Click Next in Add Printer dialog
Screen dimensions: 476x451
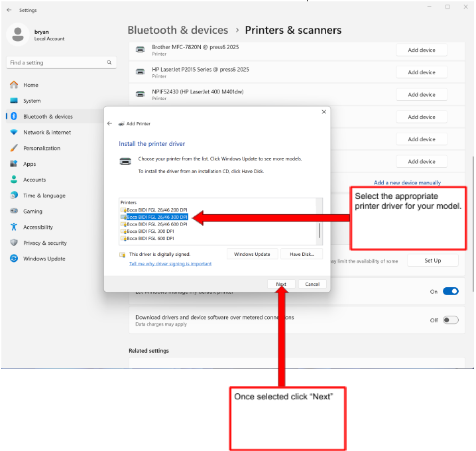[x=281, y=284]
